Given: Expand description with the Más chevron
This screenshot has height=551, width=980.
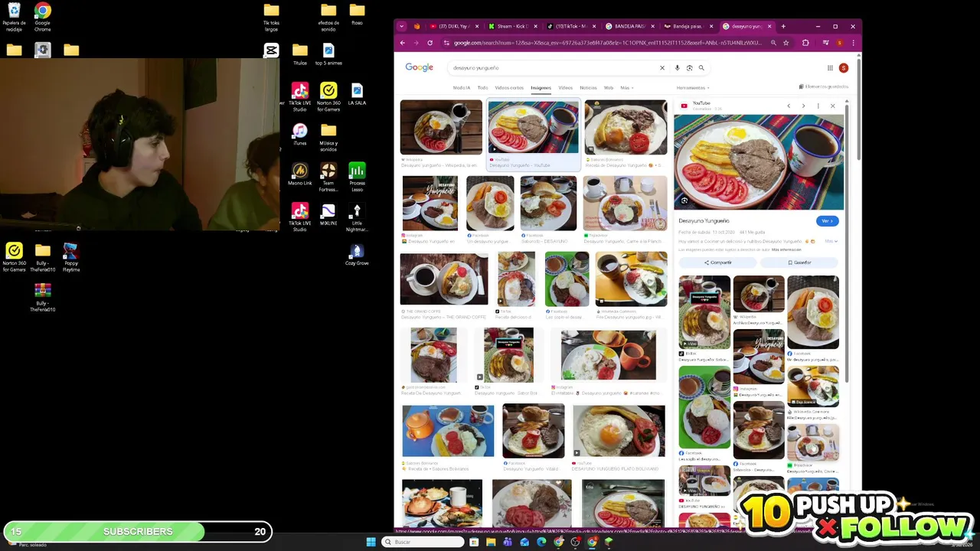Looking at the screenshot, I should 831,241.
